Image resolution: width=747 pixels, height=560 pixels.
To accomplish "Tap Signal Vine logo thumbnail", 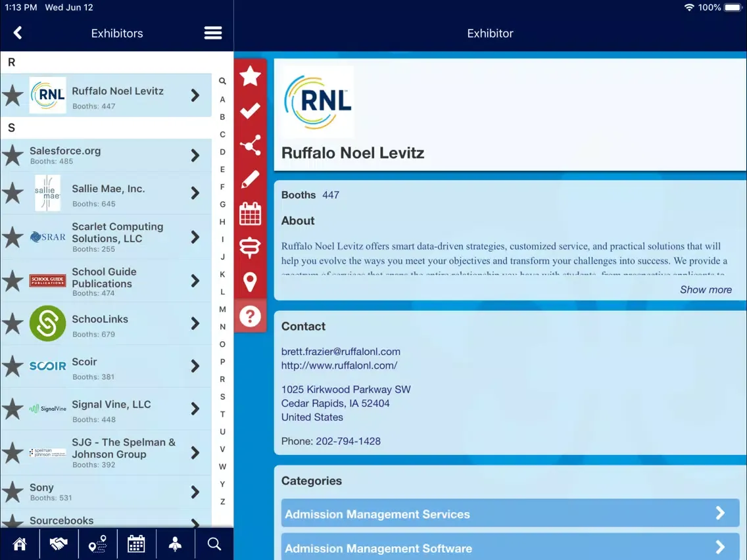I will coord(47,409).
